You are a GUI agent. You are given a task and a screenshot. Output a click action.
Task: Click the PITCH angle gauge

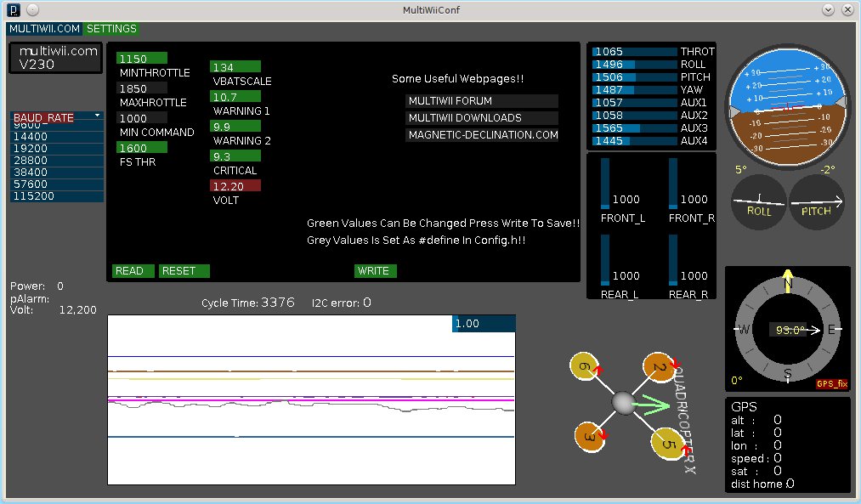click(x=817, y=201)
